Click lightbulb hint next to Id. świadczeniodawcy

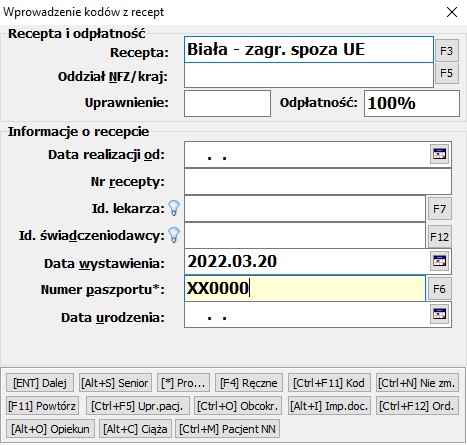(174, 235)
